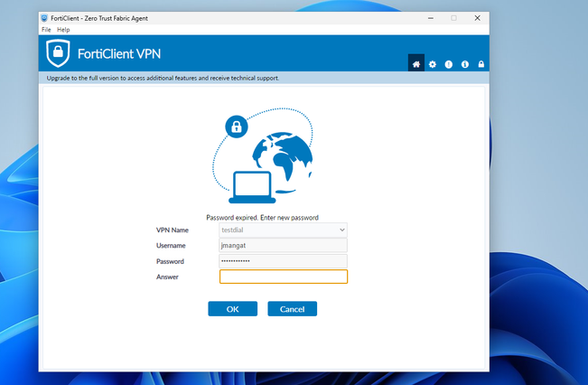Click the FortiClient VPN heading text

(119, 53)
